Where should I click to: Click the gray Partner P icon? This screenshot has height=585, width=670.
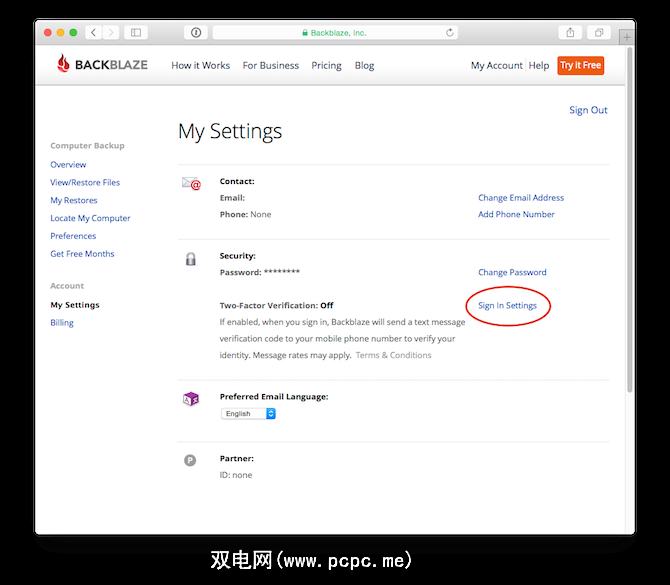click(190, 460)
